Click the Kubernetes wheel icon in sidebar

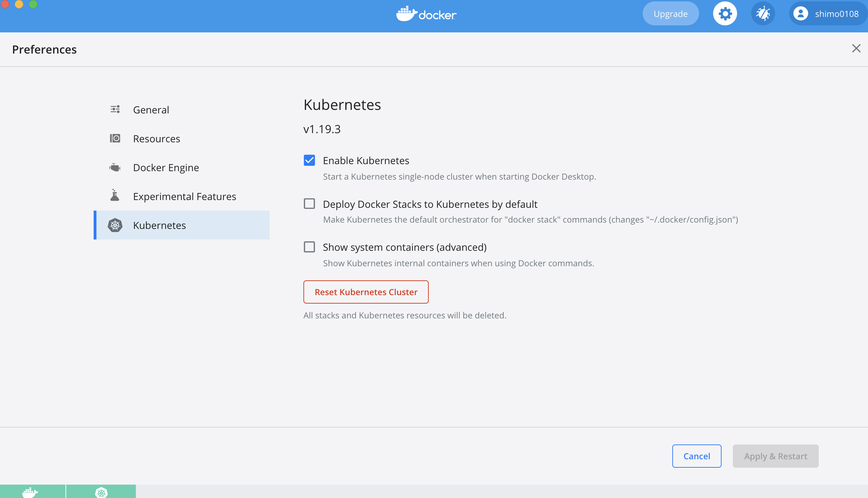click(x=115, y=225)
